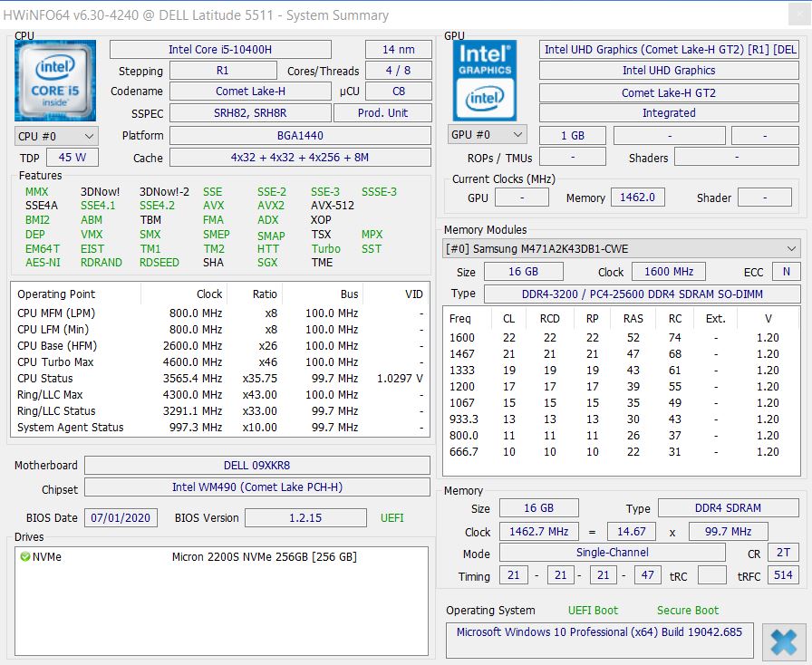Click the AVX-512 feature label

333,206
